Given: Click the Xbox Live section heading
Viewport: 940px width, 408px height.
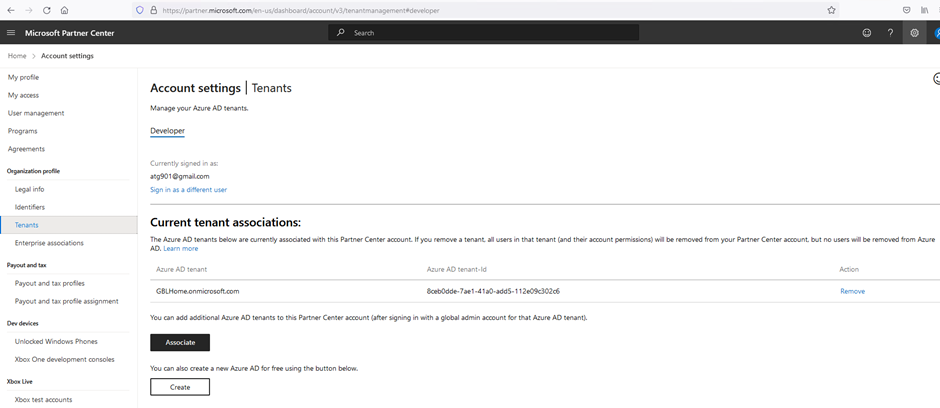Looking at the screenshot, I should 19,381.
